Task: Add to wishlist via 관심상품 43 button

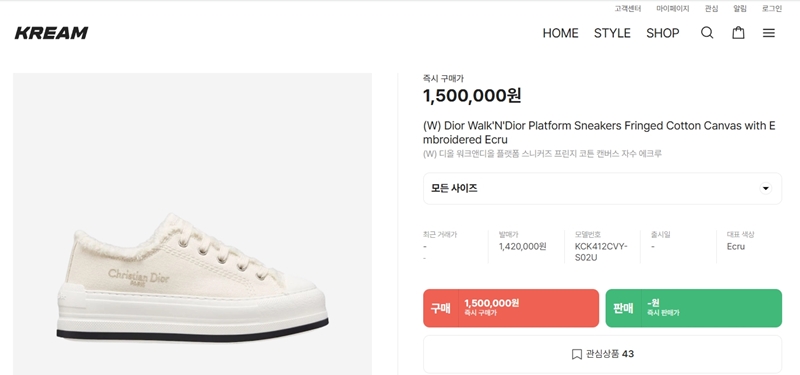Action: click(x=602, y=354)
